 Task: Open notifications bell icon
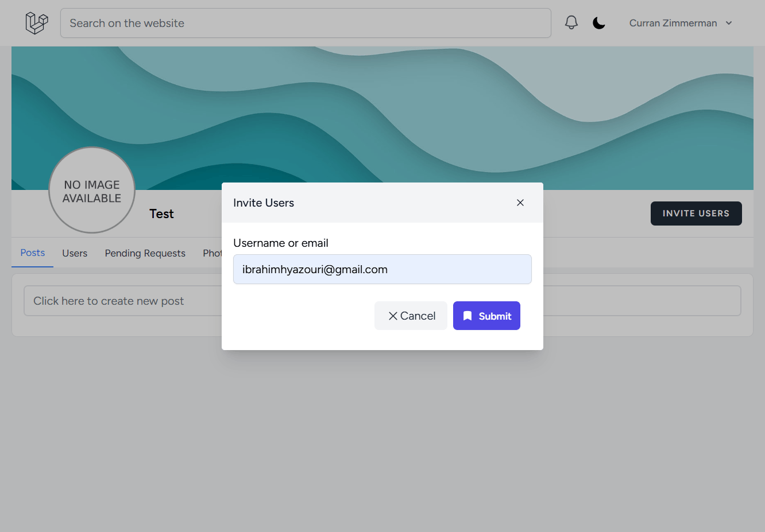click(571, 23)
